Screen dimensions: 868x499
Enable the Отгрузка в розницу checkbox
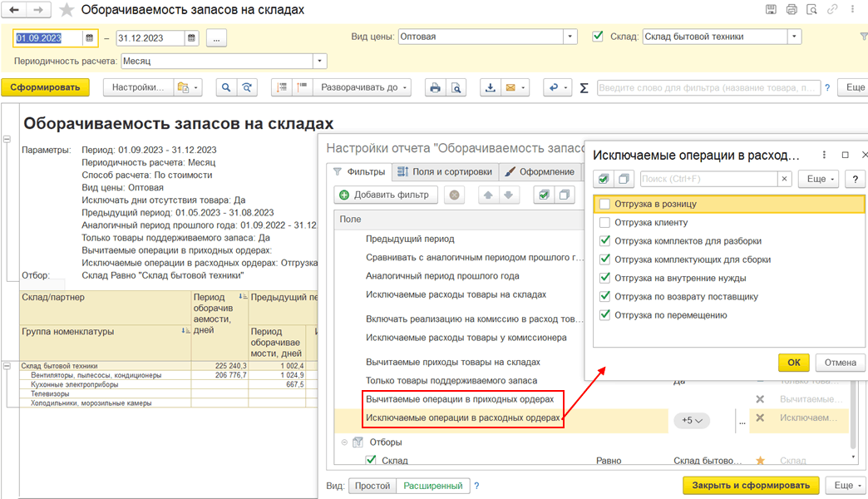pos(604,204)
